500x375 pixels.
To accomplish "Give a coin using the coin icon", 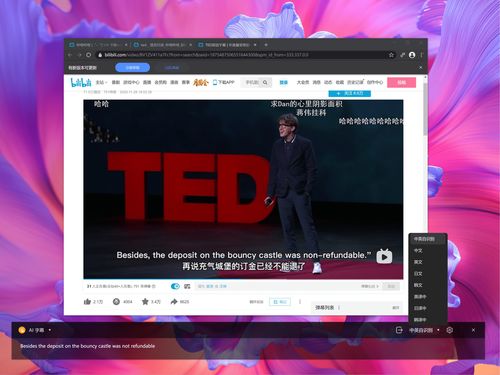I will [116, 302].
